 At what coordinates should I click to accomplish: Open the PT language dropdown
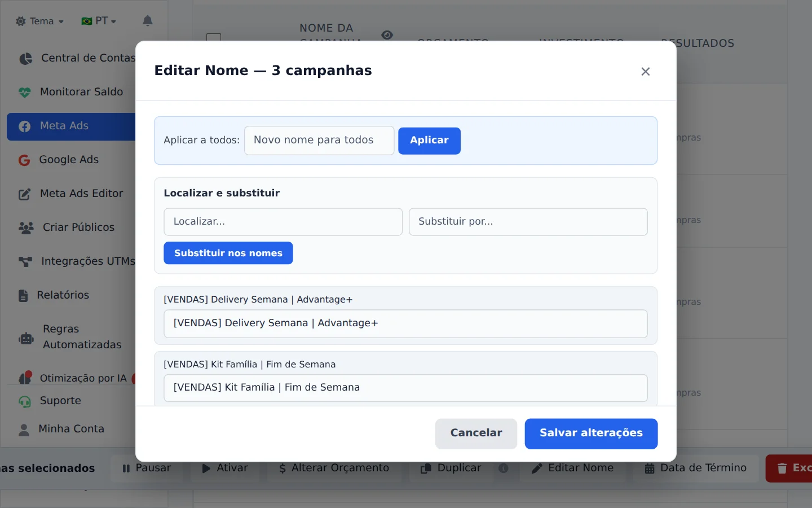tap(99, 21)
